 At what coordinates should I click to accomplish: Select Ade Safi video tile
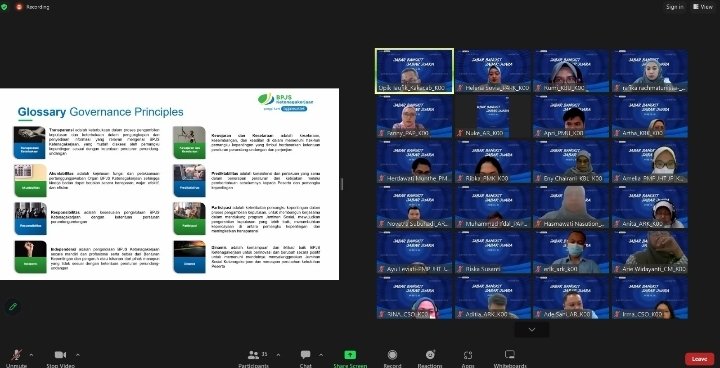point(571,297)
